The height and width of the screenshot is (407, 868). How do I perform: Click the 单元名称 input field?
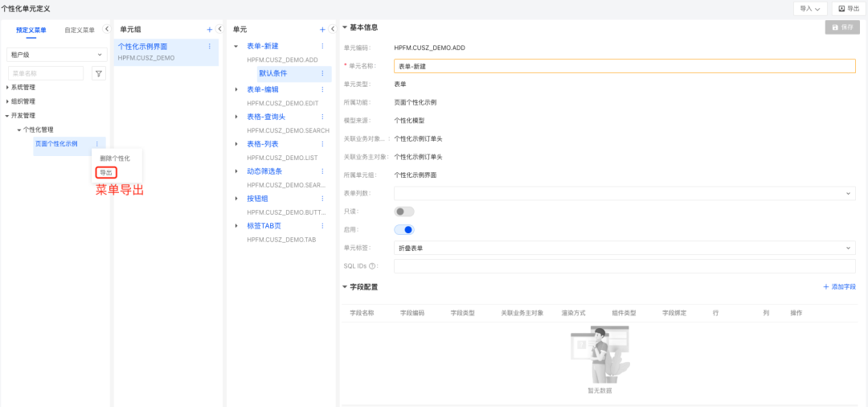pos(624,67)
